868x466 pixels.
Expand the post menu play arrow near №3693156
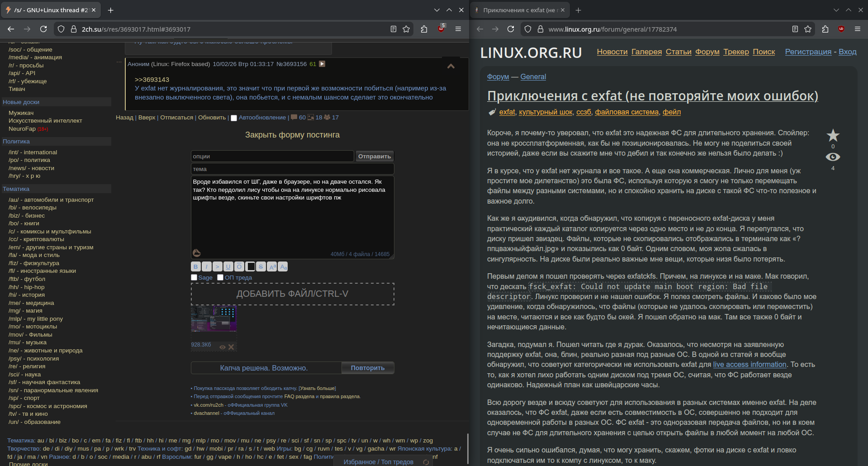(322, 64)
